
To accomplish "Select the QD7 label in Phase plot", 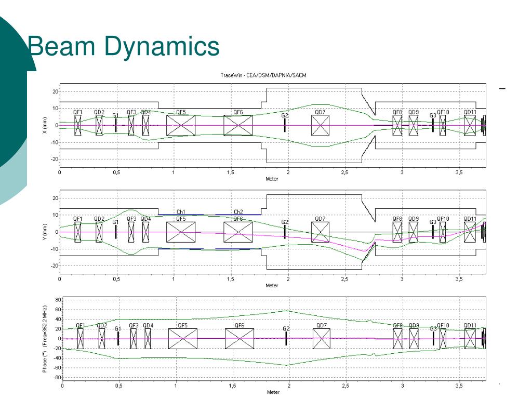I will pyautogui.click(x=322, y=325).
